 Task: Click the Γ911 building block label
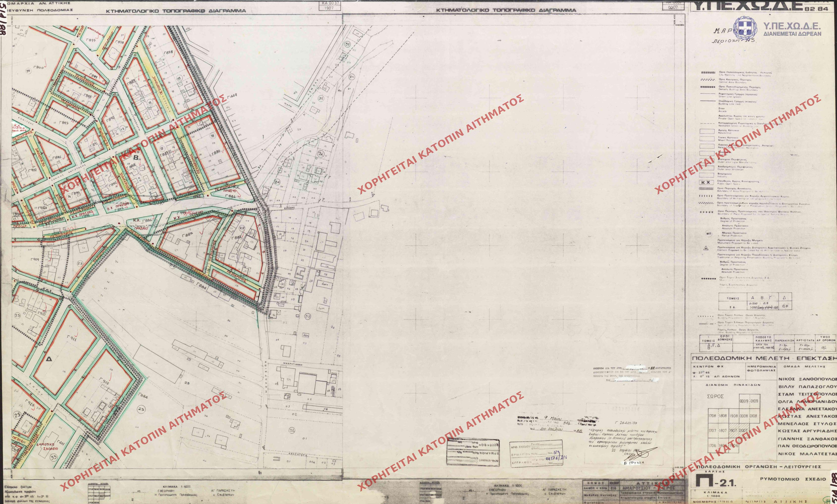coord(72,338)
